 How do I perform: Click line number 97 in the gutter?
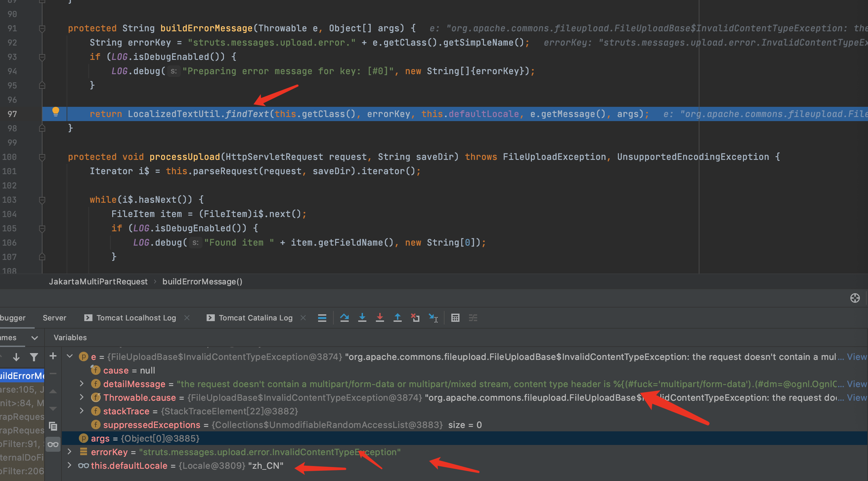pos(12,114)
